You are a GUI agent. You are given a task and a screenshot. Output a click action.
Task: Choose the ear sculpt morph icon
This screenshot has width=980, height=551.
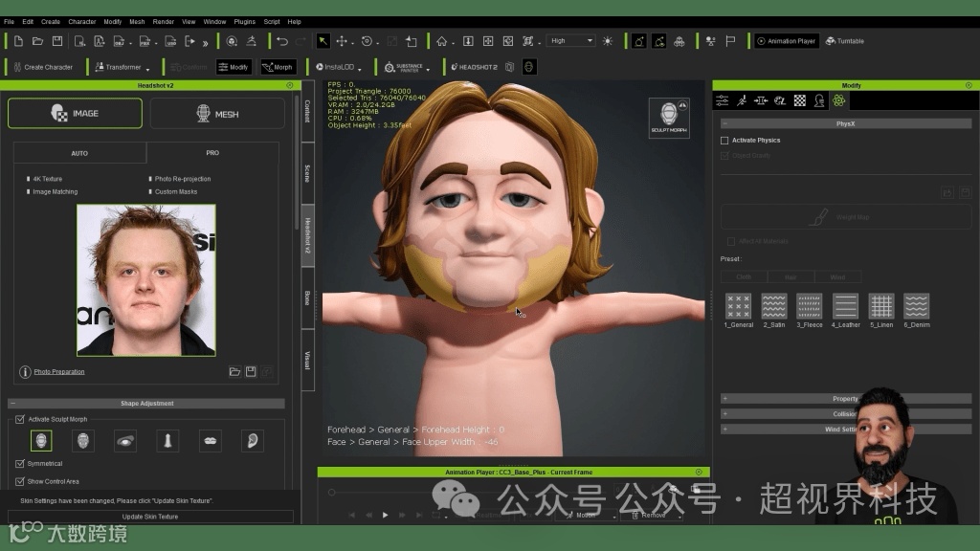click(x=252, y=441)
